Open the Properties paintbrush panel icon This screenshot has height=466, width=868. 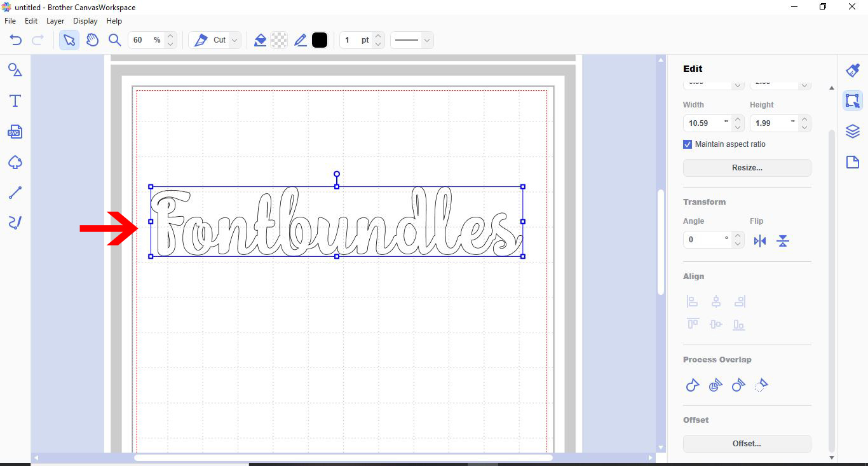point(852,70)
